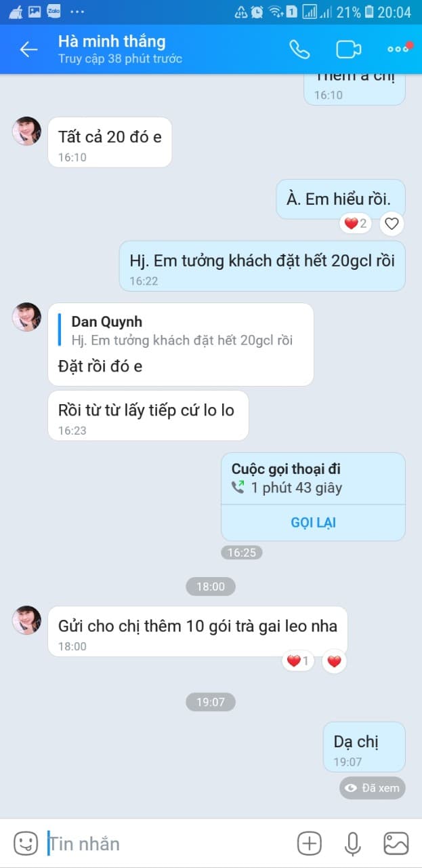Image resolution: width=422 pixels, height=868 pixels.
Task: Tap the Tin nhắn message input field
Action: 169,844
